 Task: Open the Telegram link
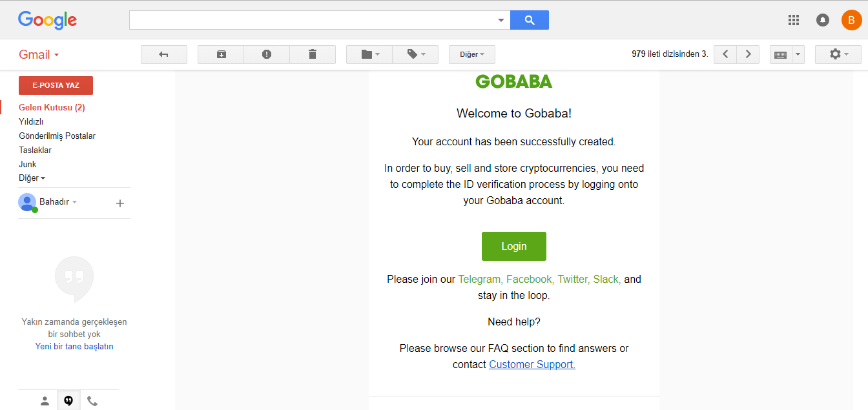coord(480,280)
